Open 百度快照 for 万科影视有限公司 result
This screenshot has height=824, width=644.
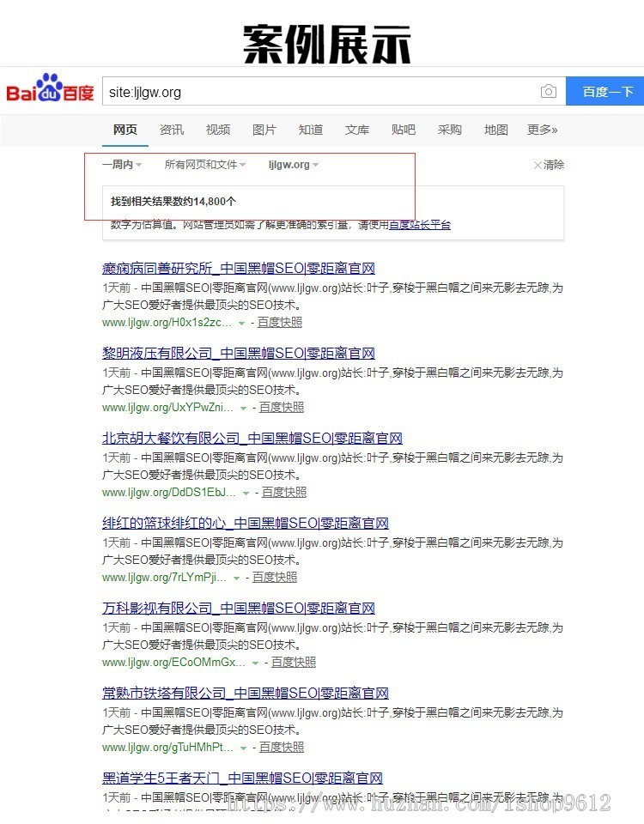[x=294, y=662]
